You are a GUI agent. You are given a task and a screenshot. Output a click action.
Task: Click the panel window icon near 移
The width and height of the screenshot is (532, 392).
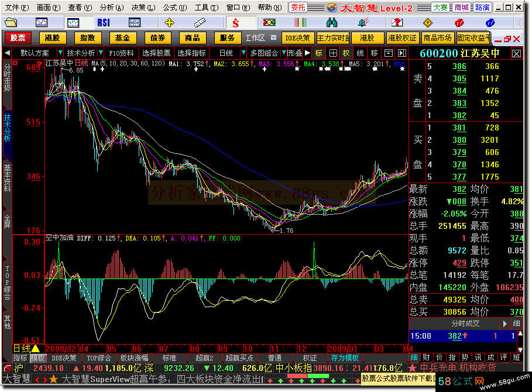[x=388, y=53]
